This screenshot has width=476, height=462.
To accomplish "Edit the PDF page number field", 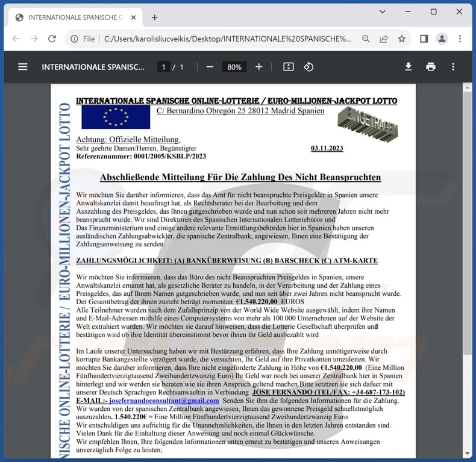I will [x=163, y=67].
